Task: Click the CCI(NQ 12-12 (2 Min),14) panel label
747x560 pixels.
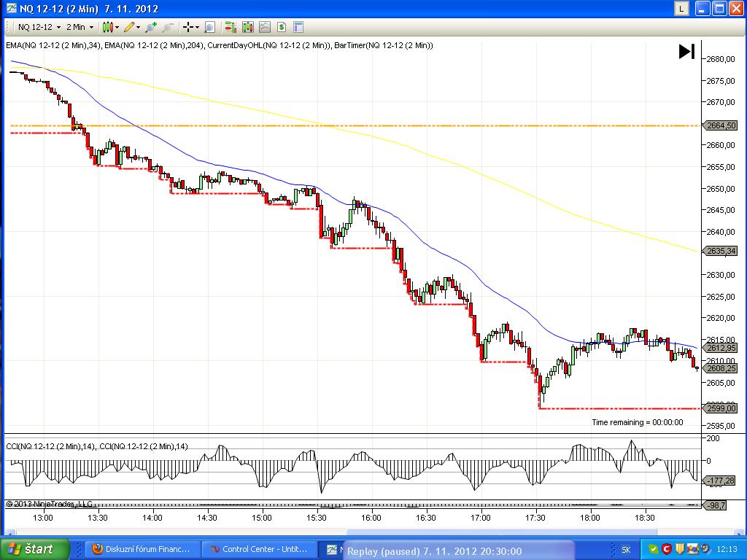Action: [97, 447]
